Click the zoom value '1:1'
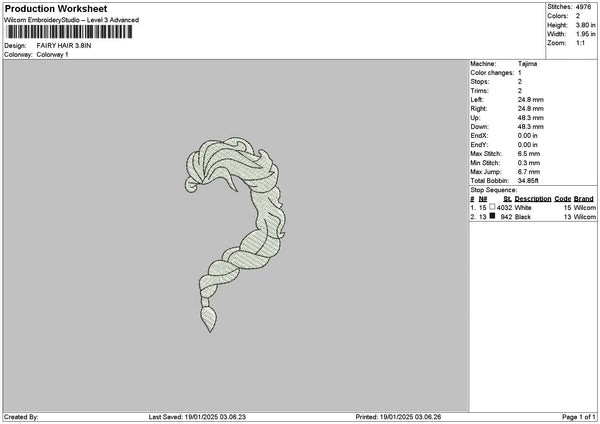This screenshot has height=424, width=600. [x=580, y=43]
